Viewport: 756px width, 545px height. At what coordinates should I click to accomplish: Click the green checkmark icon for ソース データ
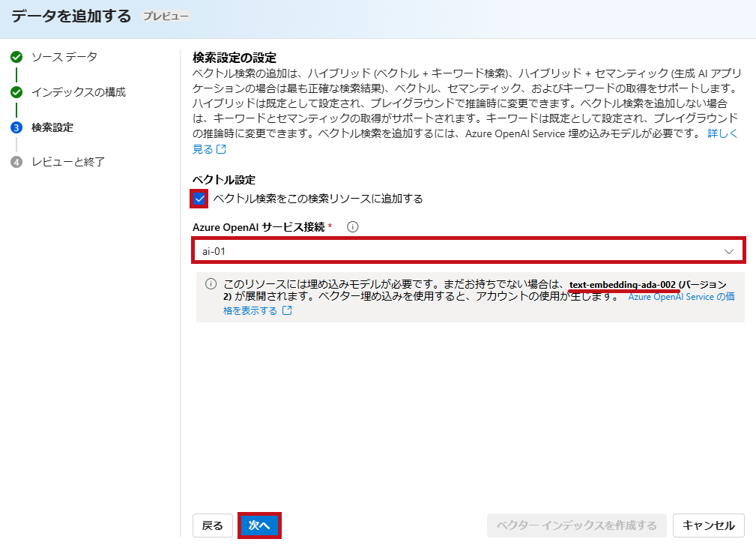16,57
